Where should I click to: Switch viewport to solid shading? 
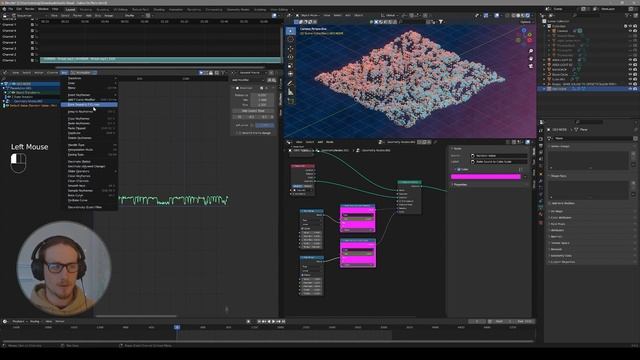518,16
